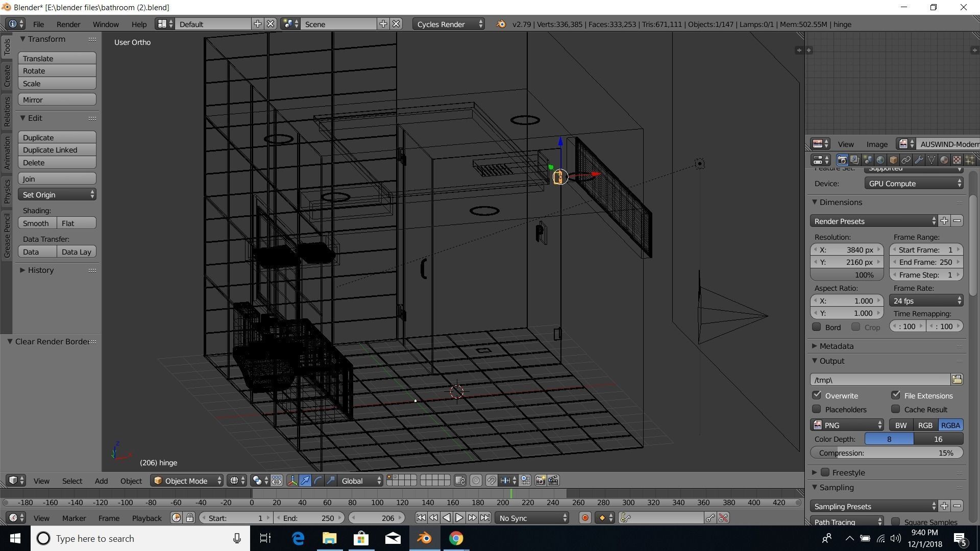Open the Texture checkerboard tab
This screenshot has height=551, width=980.
coord(957,160)
